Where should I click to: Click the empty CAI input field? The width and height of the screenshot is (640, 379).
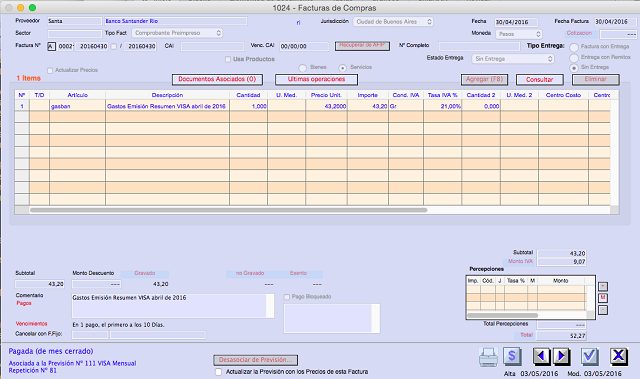(212, 47)
